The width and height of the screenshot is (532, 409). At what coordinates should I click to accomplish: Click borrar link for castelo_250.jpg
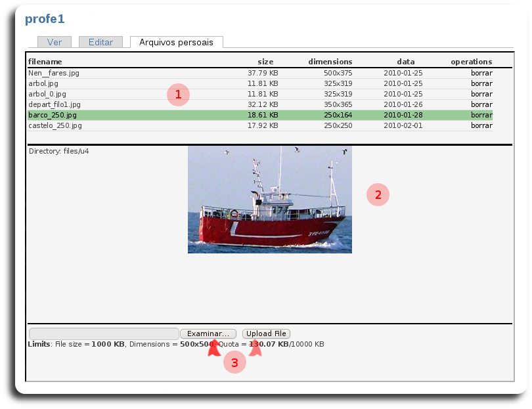coord(481,125)
